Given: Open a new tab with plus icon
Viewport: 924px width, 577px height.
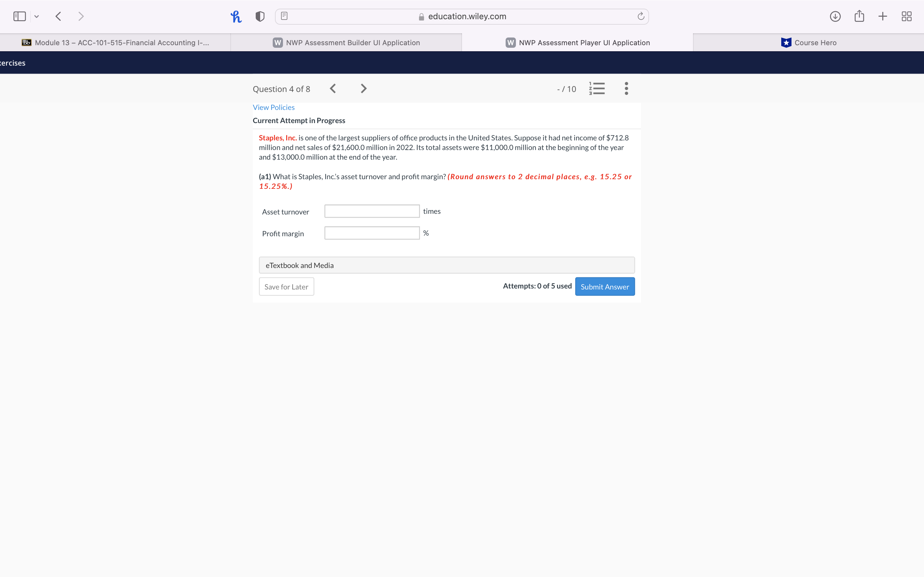Looking at the screenshot, I should click(882, 16).
